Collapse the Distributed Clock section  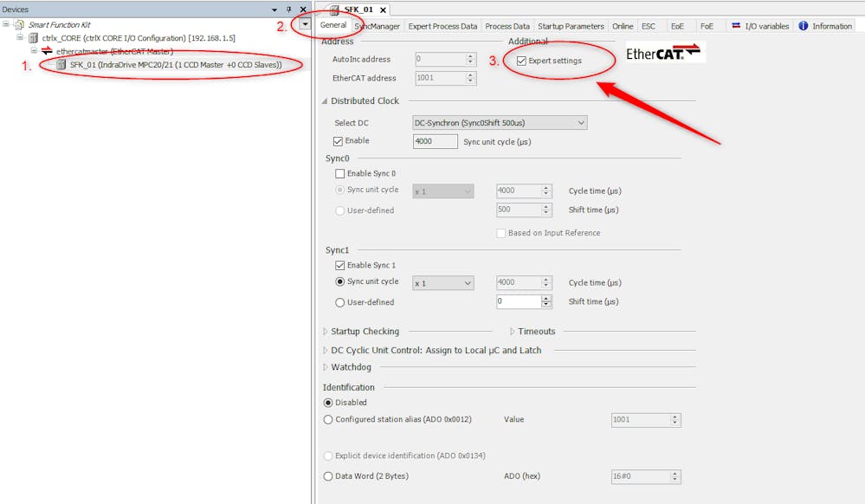[x=325, y=101]
